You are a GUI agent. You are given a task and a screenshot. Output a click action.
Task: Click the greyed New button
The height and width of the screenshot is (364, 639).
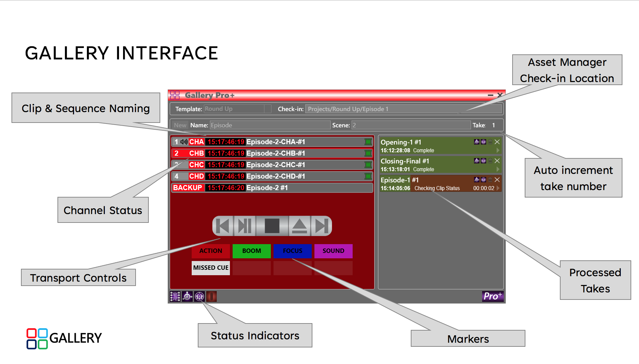tap(180, 125)
